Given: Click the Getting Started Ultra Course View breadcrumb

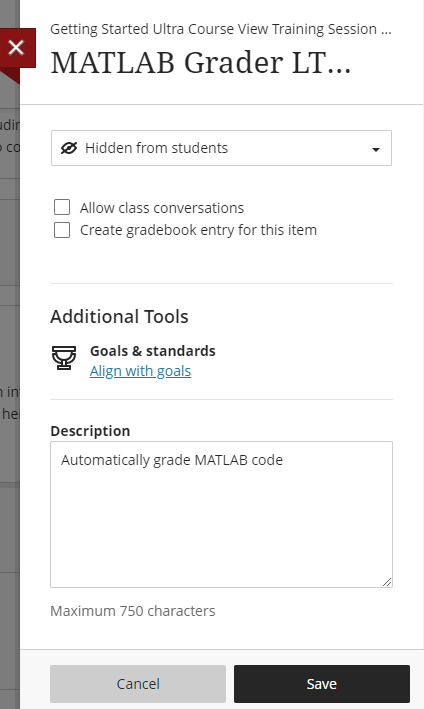Looking at the screenshot, I should (221, 29).
